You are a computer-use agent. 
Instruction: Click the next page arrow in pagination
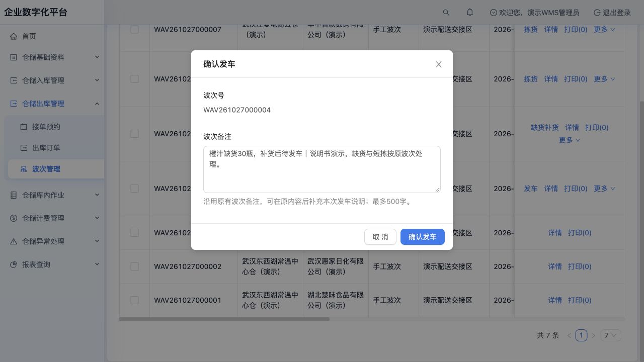(593, 335)
